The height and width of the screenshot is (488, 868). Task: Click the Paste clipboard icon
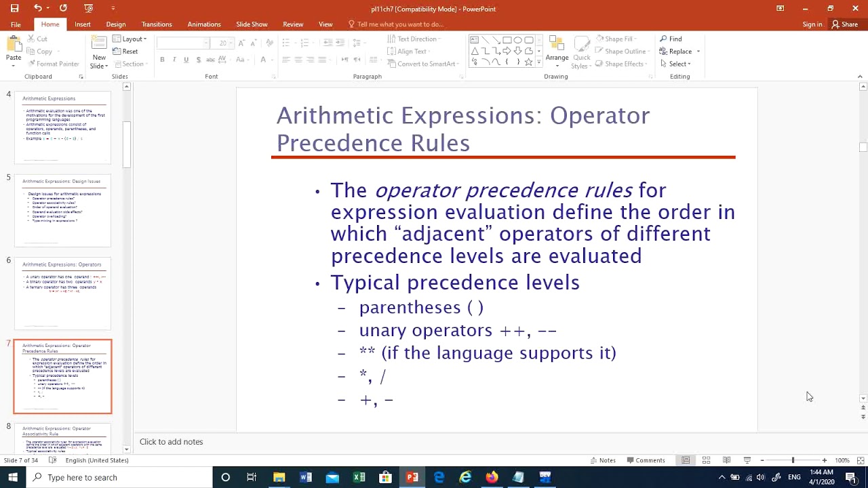point(14,45)
